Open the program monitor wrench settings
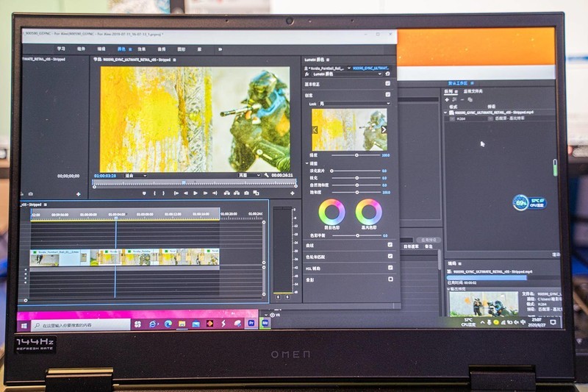The height and width of the screenshot is (392, 588). (x=266, y=175)
